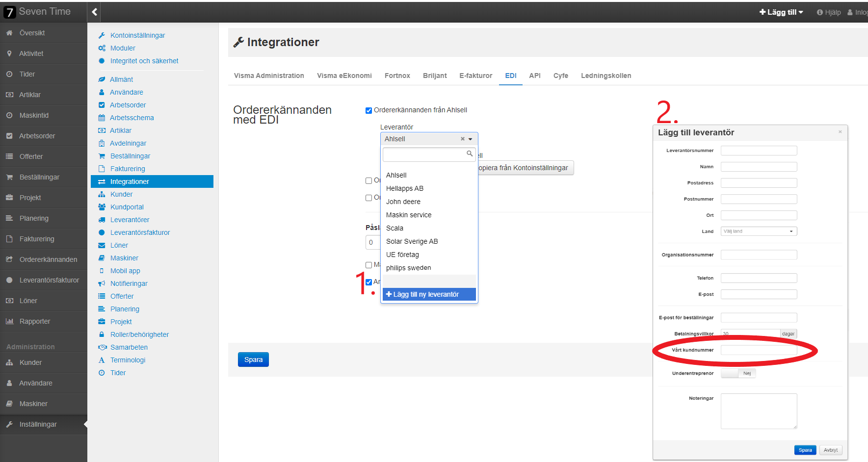Switch to the API tab
The width and height of the screenshot is (868, 462).
pos(535,76)
